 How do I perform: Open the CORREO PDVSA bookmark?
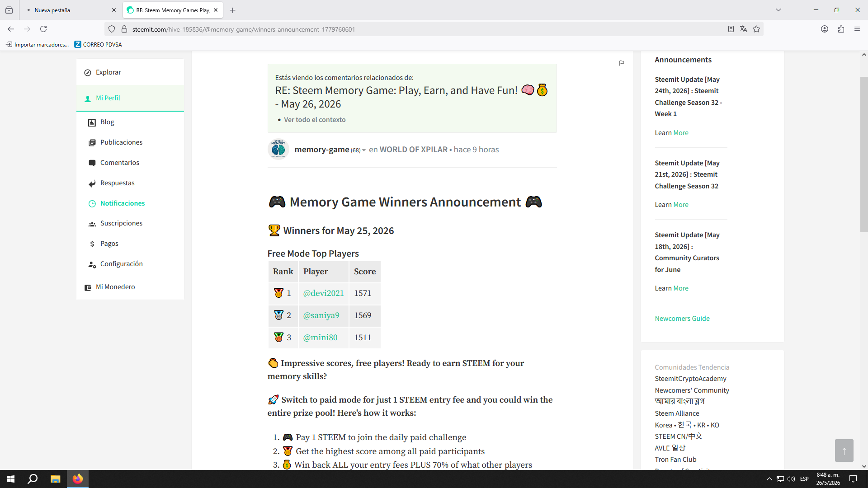pos(98,44)
